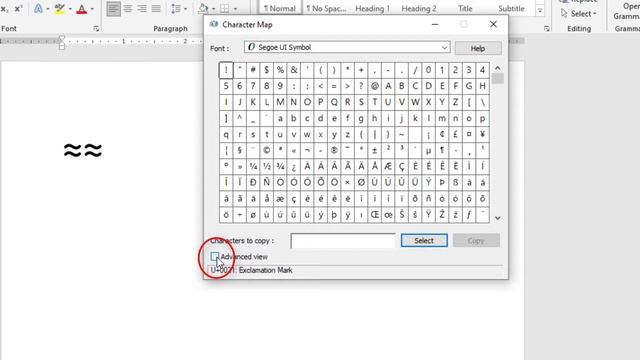Apply the Subtitle style
Screen dimensions: 640x360
(x=511, y=8)
